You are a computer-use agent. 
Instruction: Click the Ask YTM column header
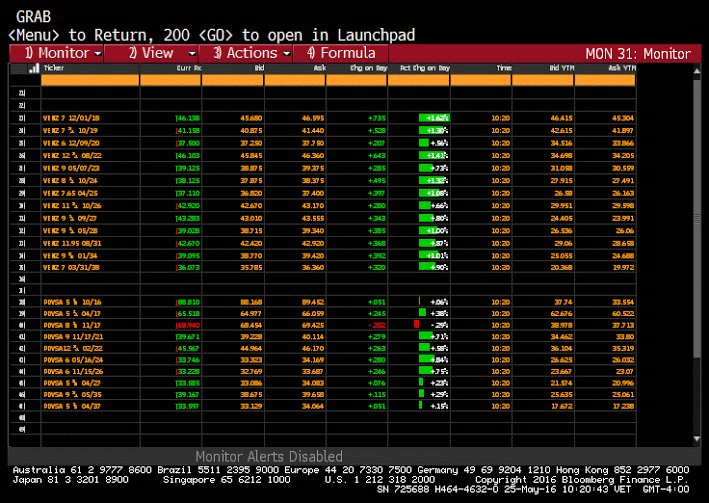pos(622,68)
